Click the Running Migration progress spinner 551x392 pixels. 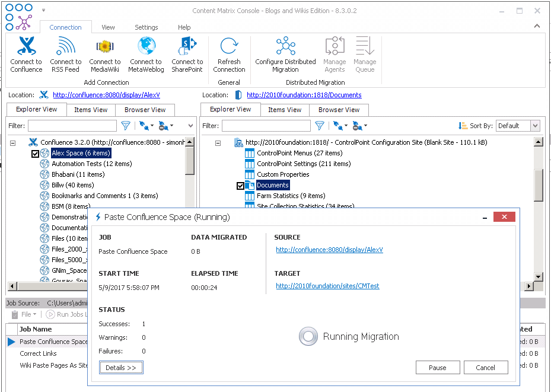tap(308, 336)
